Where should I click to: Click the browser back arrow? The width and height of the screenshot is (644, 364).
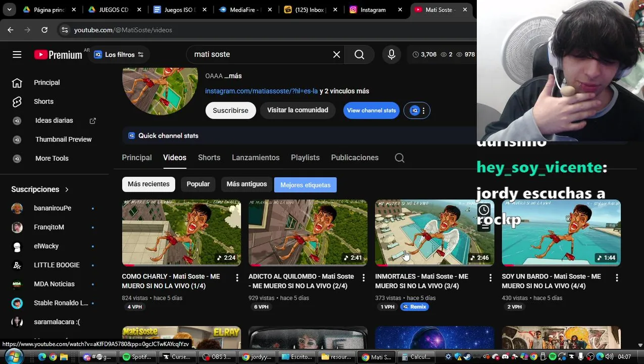tap(11, 30)
